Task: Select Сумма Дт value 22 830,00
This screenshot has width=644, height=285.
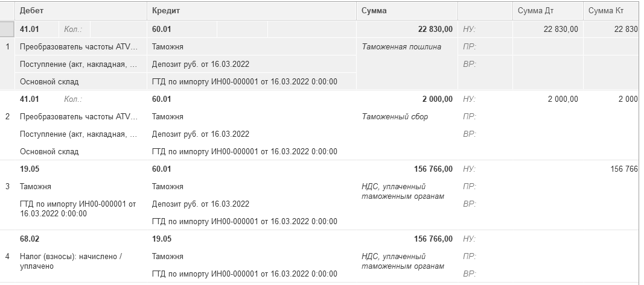Action: (561, 29)
